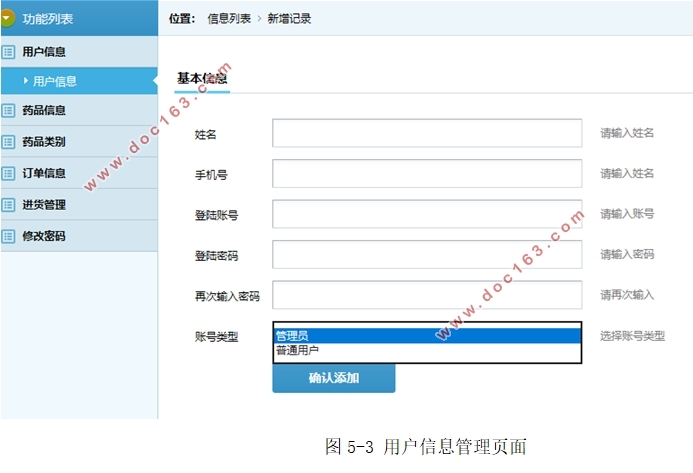
Task: Click the 请输入密码 hint text
Action: [x=627, y=254]
